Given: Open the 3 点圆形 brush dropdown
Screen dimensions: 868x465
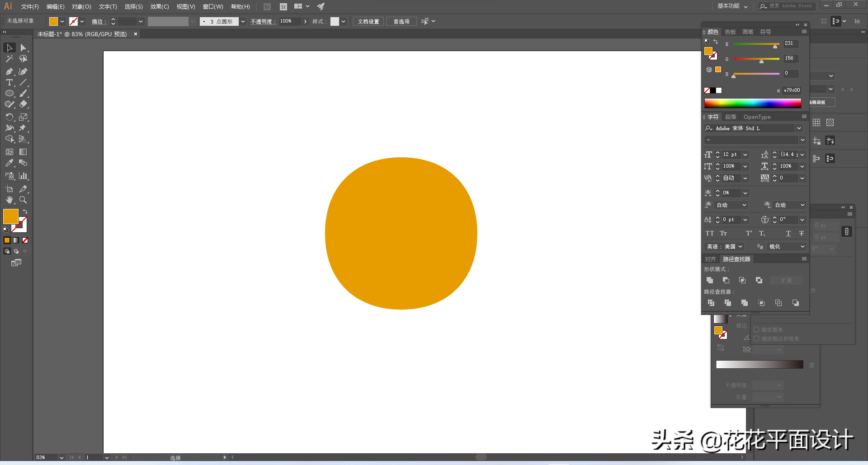Looking at the screenshot, I should tap(243, 21).
